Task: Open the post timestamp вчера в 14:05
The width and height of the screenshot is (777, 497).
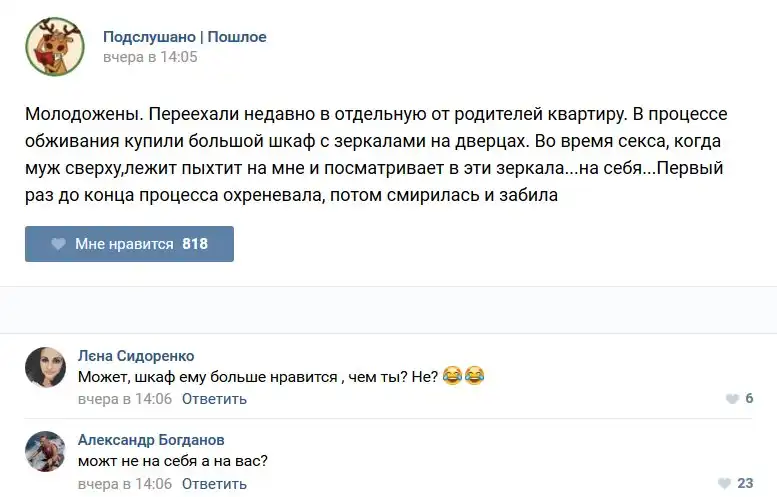Action: click(x=150, y=57)
